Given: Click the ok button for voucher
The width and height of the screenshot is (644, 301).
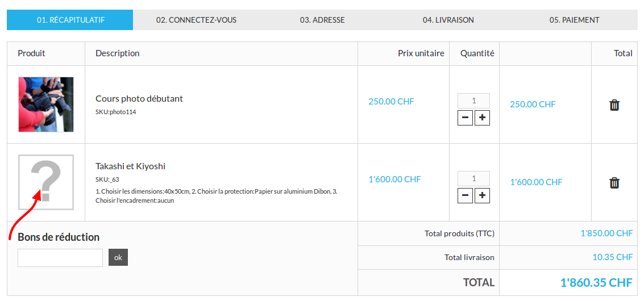Looking at the screenshot, I should pos(118,257).
